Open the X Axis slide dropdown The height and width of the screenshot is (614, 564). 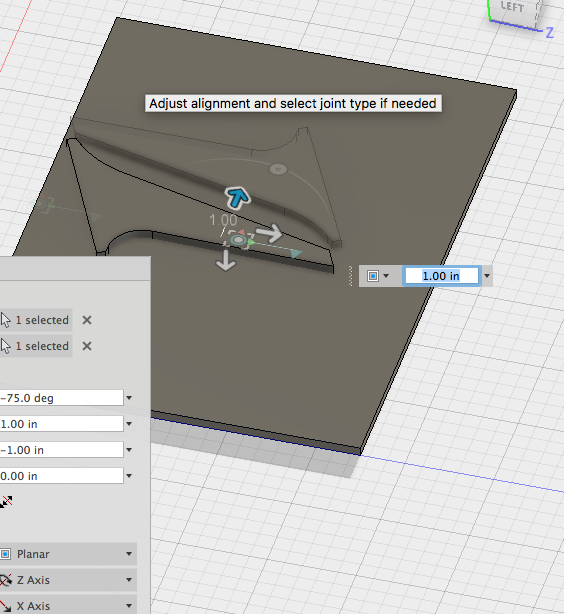tap(68, 605)
